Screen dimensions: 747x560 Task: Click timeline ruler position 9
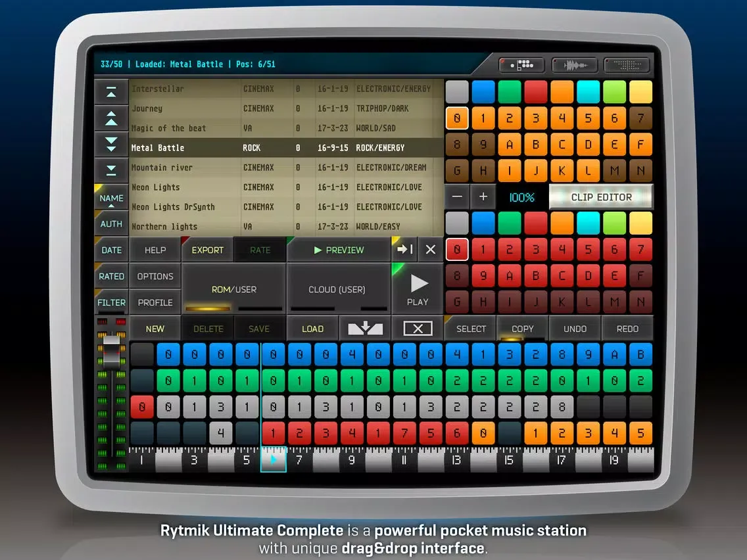[352, 459]
